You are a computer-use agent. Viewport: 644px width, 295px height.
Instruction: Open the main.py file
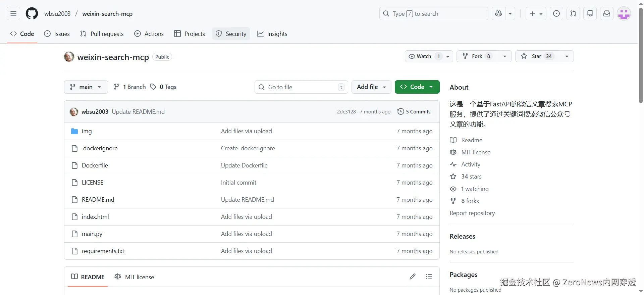[92, 234]
